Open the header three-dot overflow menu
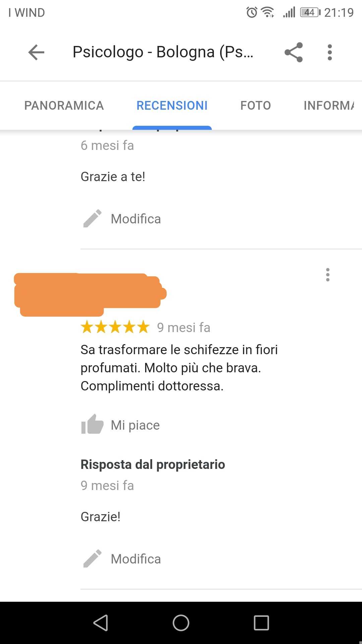The height and width of the screenshot is (644, 362). pos(330,52)
